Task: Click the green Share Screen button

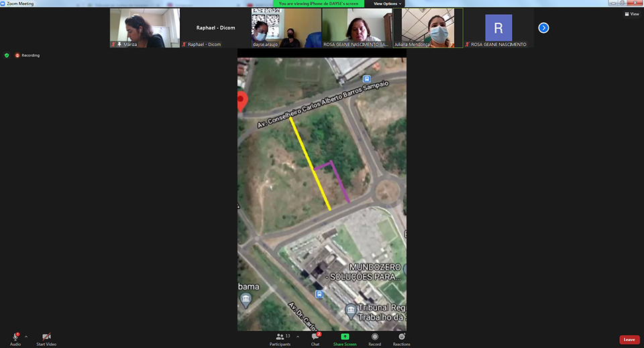Action: click(x=345, y=337)
